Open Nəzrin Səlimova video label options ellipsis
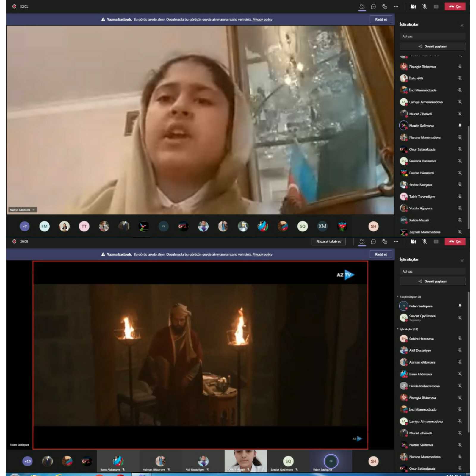Screen dimensions: 476x476 pyautogui.click(x=34, y=210)
